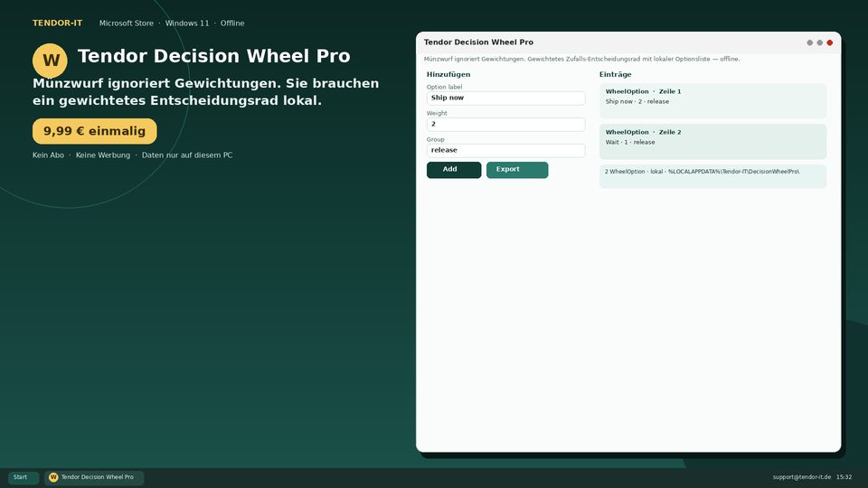Focus the Group input field
The image size is (868, 488).
click(506, 151)
